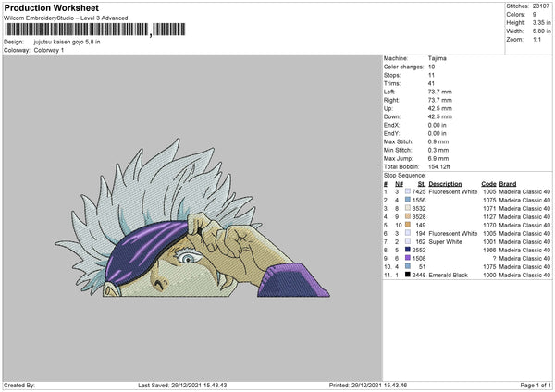Click the 'Description' column header
Viewport: 555px width, 392px height.
pos(445,184)
